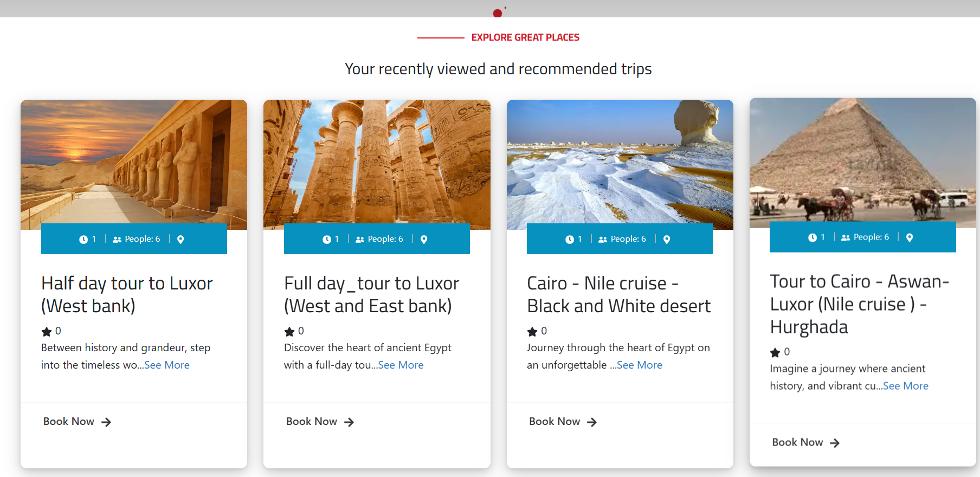
Task: Book the Cairo Nile cruise desert trip
Action: [x=563, y=422]
